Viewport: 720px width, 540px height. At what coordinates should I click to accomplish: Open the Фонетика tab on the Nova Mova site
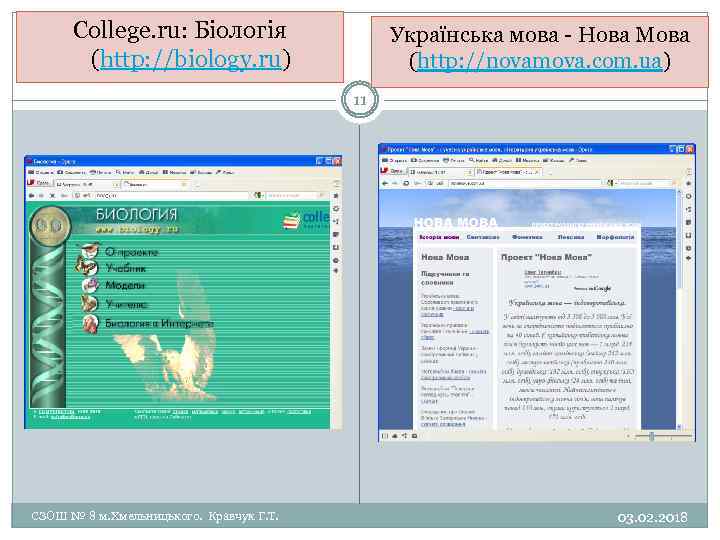[x=527, y=237]
